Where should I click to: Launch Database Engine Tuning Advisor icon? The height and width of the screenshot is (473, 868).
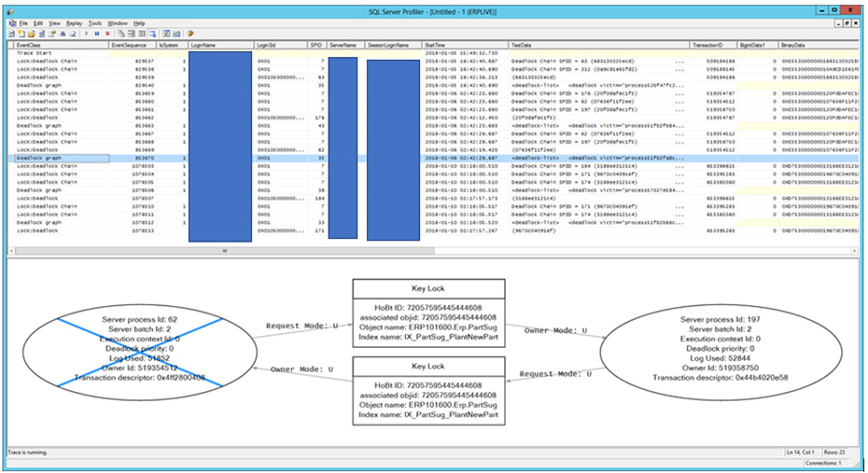pos(166,34)
